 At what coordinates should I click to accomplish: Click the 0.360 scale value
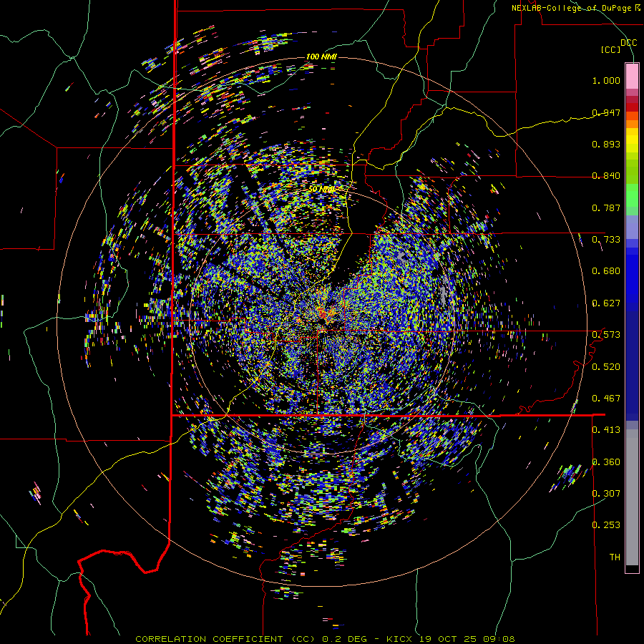tap(606, 462)
